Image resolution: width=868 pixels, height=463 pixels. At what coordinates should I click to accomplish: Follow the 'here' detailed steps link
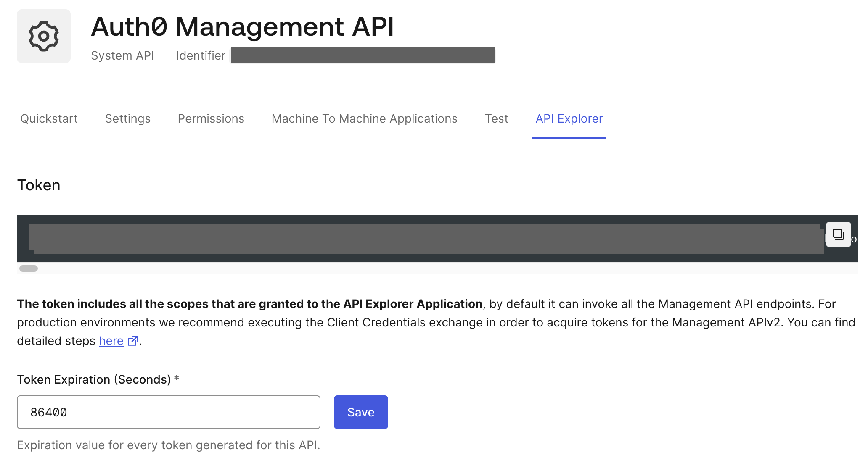[x=111, y=341]
